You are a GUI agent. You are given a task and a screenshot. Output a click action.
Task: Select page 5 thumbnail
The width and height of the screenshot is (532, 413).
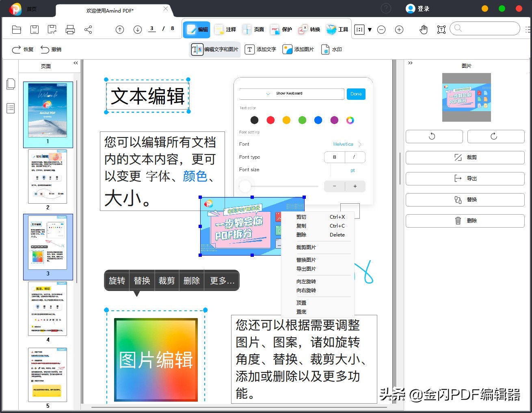click(x=48, y=374)
